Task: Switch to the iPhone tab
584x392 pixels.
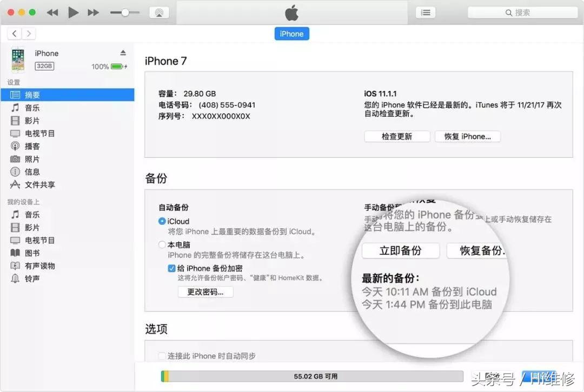Action: coord(291,34)
